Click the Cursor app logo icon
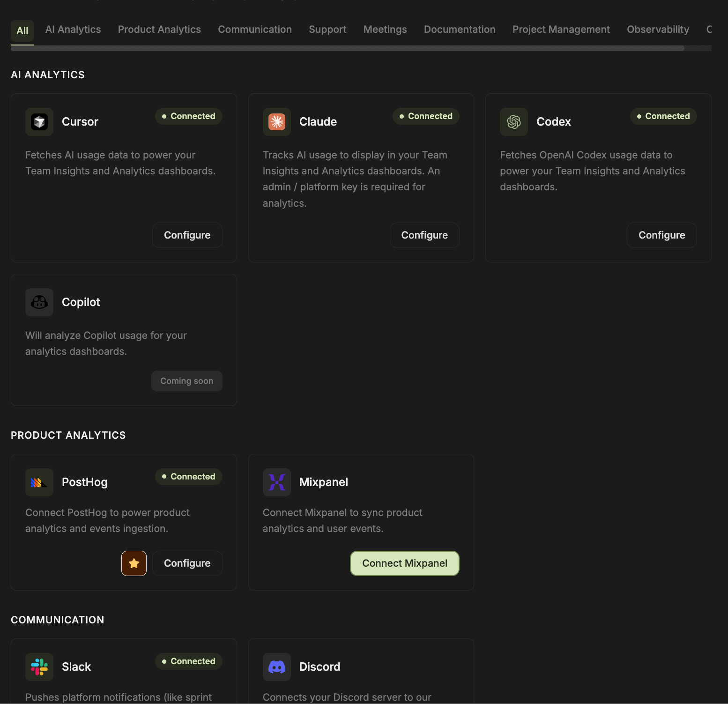 coord(39,122)
